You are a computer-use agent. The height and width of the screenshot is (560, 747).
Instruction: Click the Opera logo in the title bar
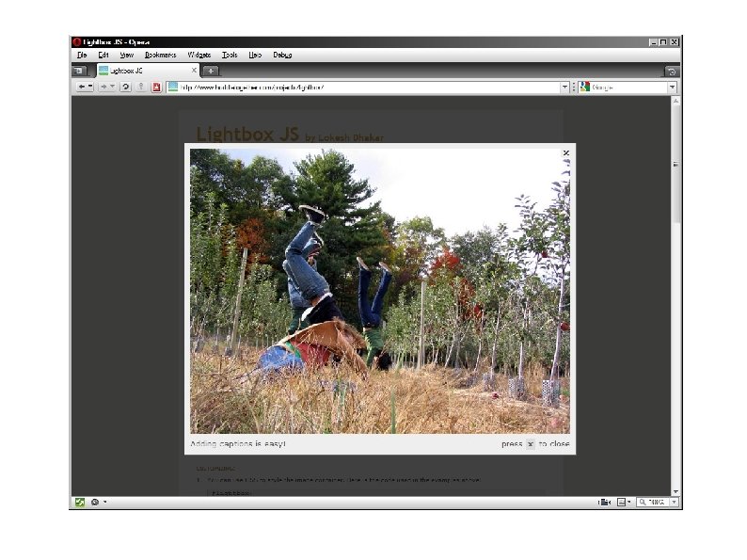tap(77, 42)
